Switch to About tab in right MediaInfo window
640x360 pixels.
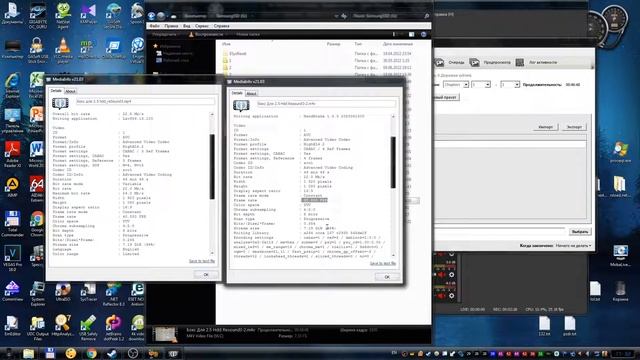(x=251, y=93)
